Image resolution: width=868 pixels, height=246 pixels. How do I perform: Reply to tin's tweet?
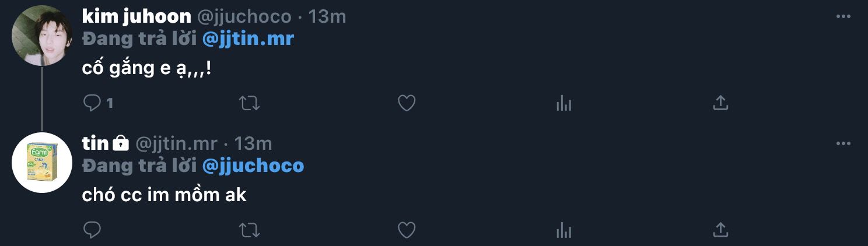[x=93, y=230]
